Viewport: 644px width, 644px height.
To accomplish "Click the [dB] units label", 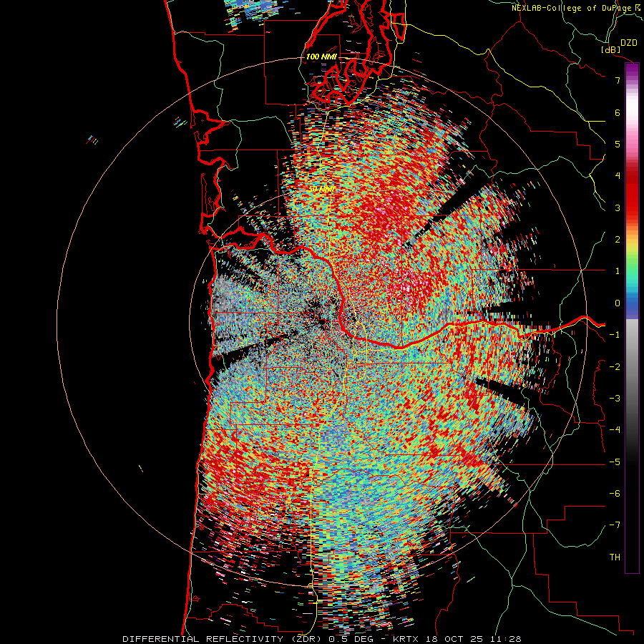I will (611, 49).
